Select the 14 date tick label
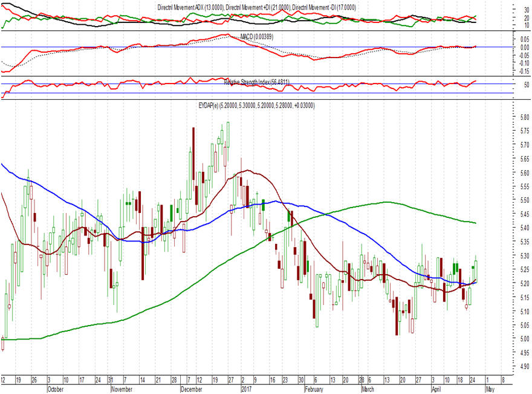The image size is (532, 394). point(143,379)
